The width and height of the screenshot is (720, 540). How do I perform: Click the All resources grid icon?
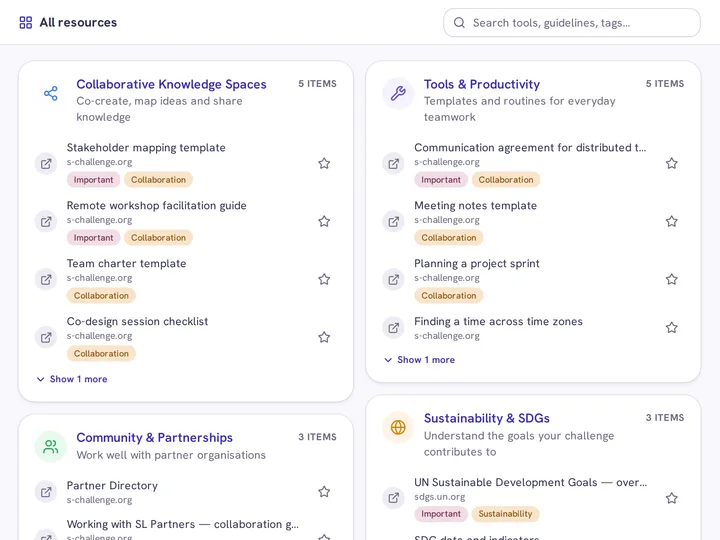point(26,22)
